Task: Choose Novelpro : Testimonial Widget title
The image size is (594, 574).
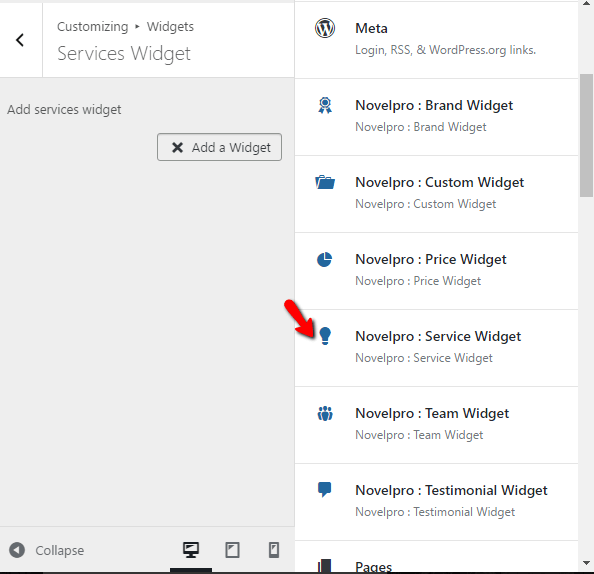Action: coord(451,490)
